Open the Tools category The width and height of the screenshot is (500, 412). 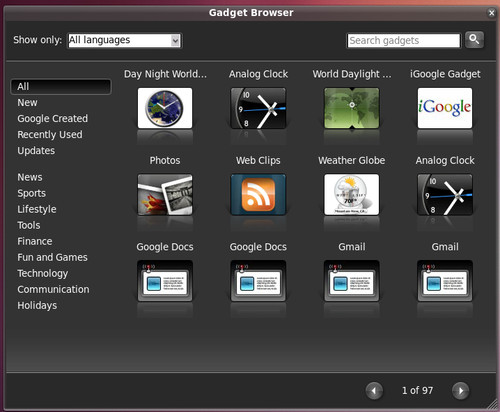pyautogui.click(x=29, y=225)
